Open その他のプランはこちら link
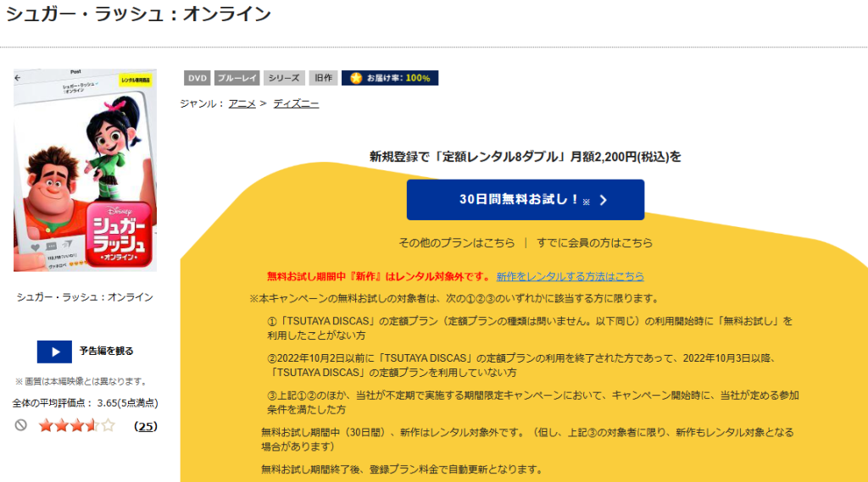Screen dimensions: 868x482 [x=457, y=243]
